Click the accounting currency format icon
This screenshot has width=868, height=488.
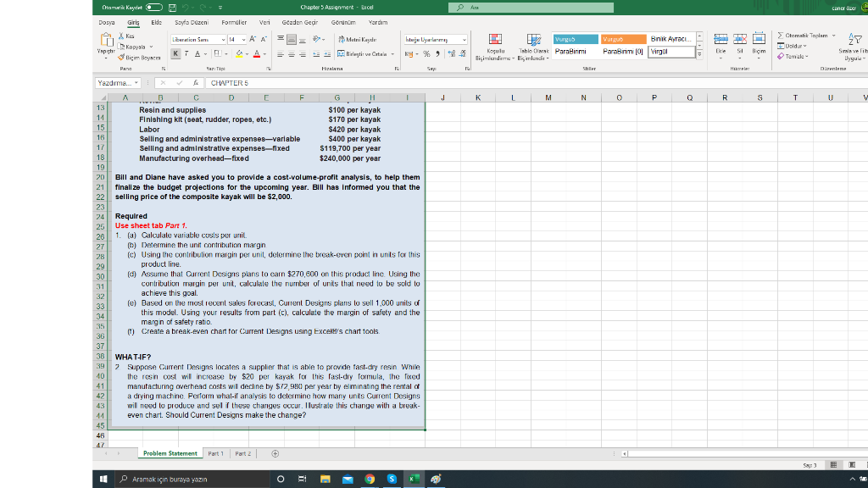(409, 54)
